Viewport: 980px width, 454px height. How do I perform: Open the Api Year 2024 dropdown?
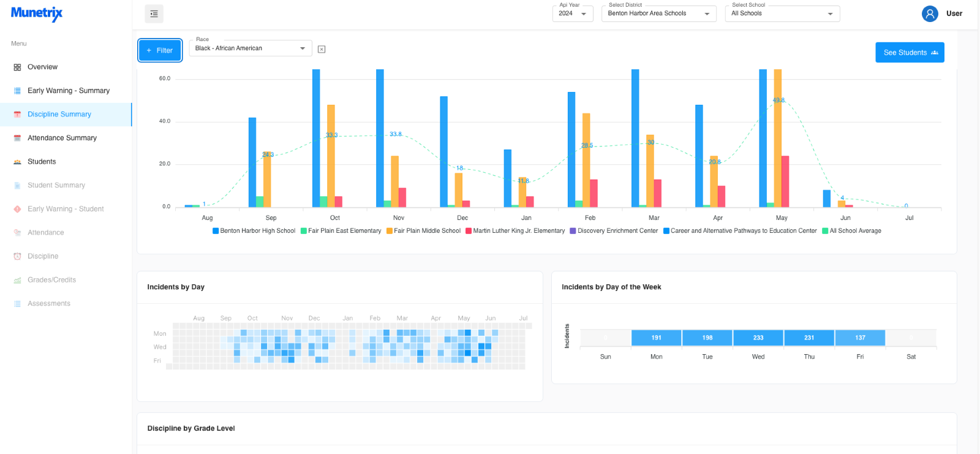(573, 13)
